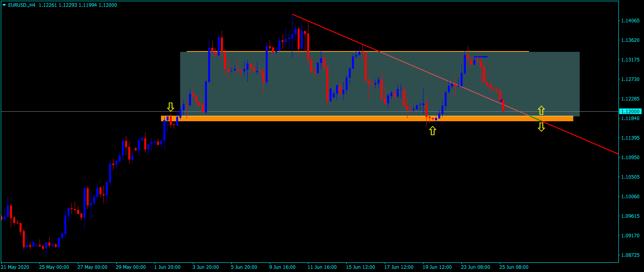Click the 5 Jun 20:00 time label
The image size is (644, 272).
point(244,267)
